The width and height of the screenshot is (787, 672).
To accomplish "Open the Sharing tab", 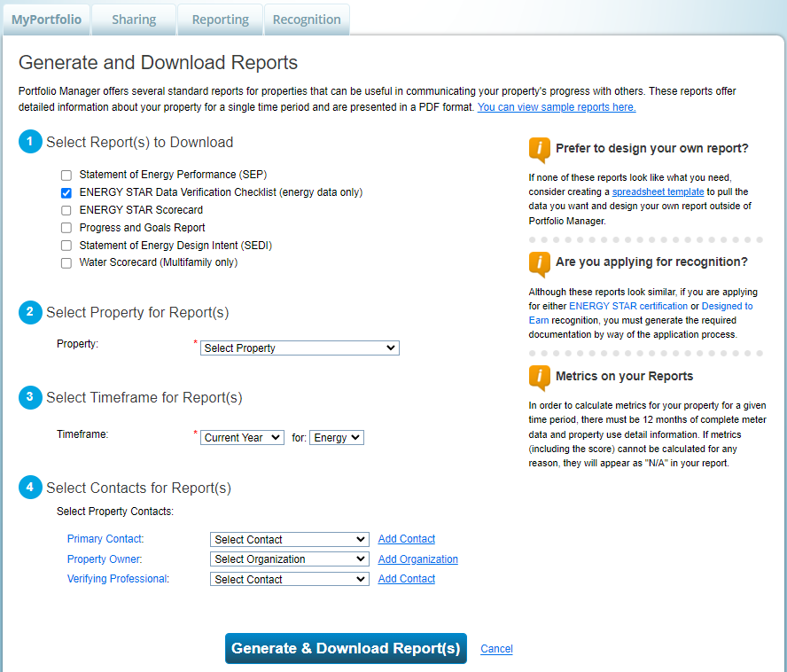I will coord(134,20).
